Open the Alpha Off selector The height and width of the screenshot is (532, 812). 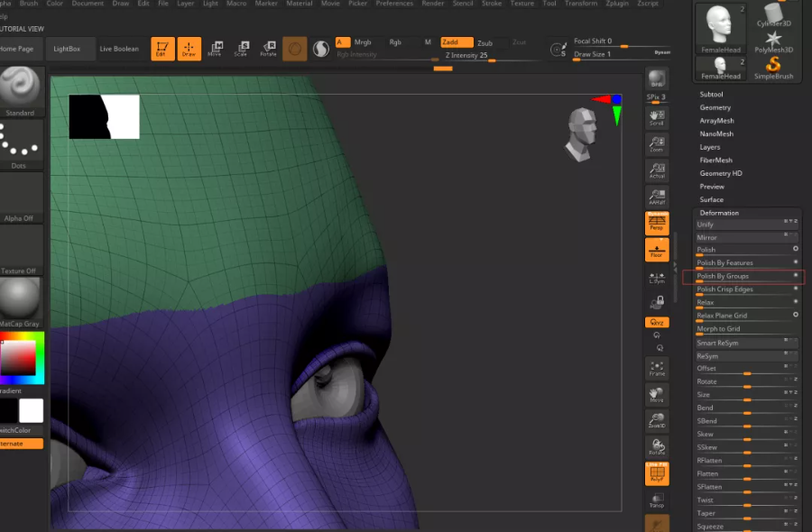[x=21, y=197]
